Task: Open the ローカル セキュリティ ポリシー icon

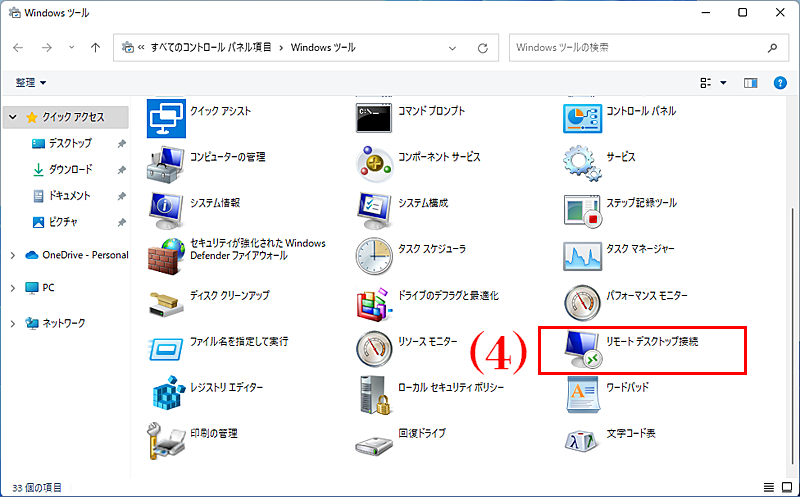Action: pyautogui.click(x=375, y=395)
